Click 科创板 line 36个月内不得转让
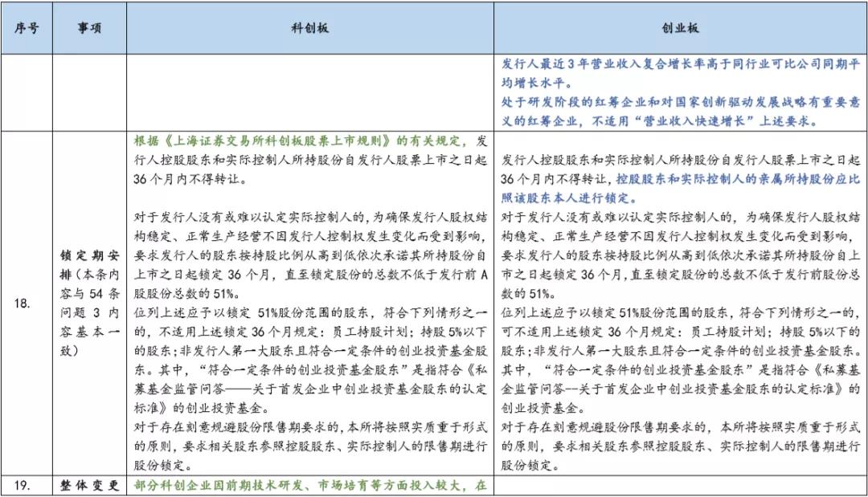The height and width of the screenshot is (497, 868). coord(190,179)
